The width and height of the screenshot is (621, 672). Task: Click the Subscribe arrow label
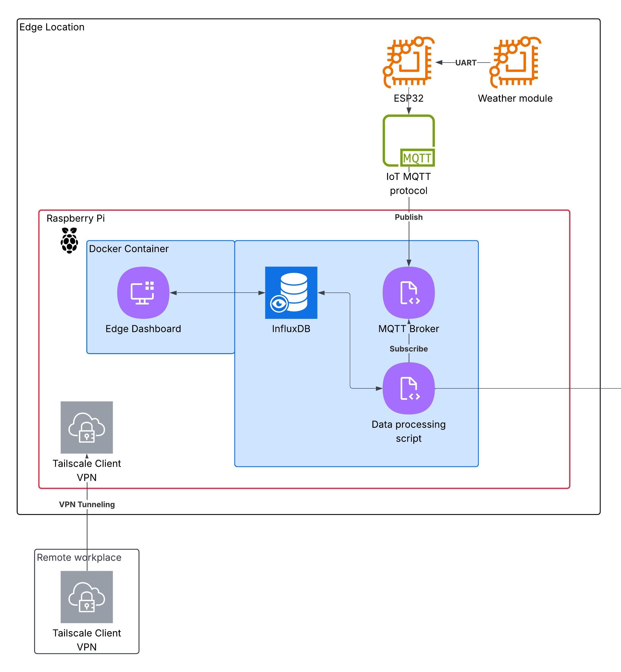(409, 349)
